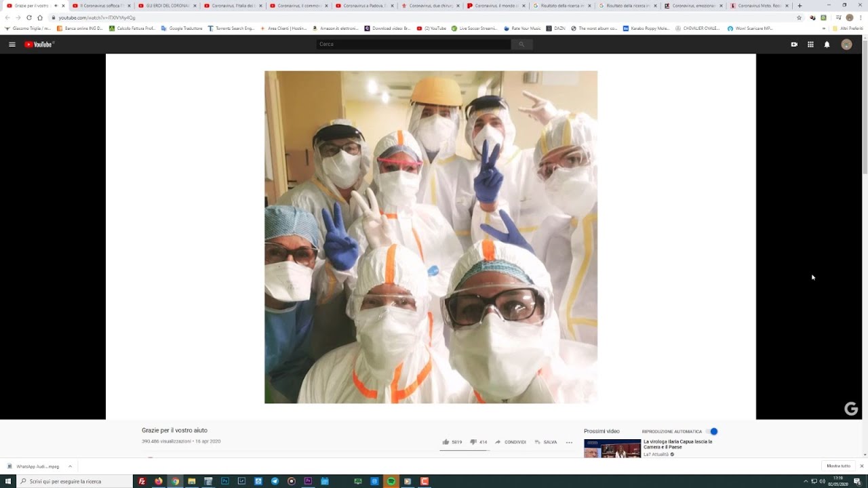
Task: Open a new browser tab with plus
Action: point(800,5)
